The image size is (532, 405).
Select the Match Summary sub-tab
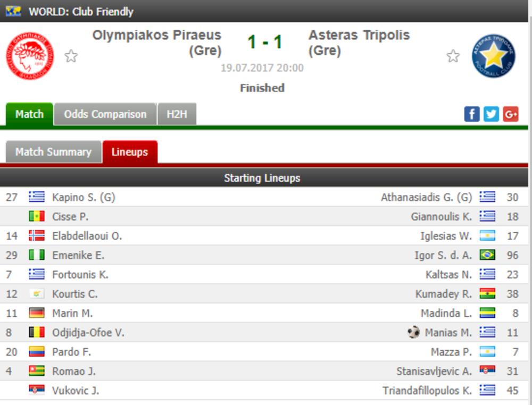pyautogui.click(x=53, y=152)
